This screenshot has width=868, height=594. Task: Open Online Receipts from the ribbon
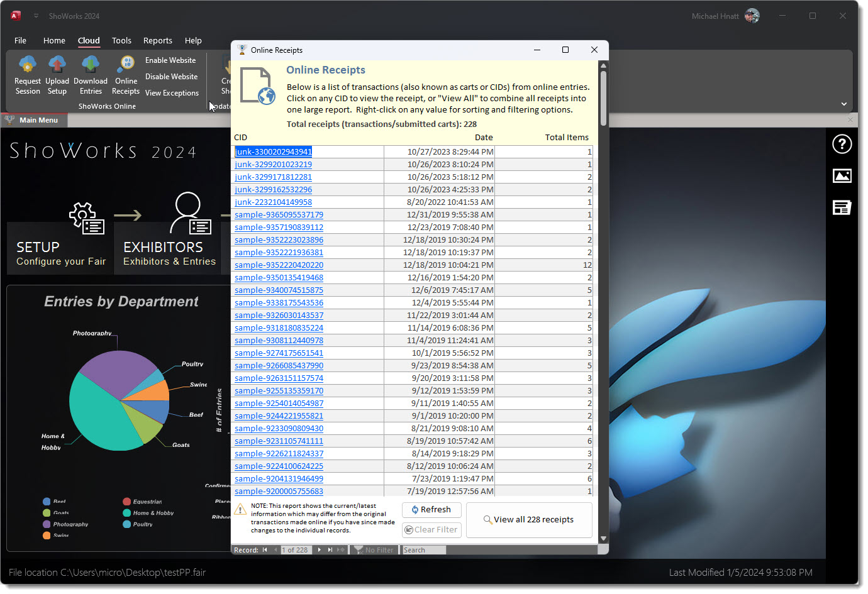(x=126, y=74)
